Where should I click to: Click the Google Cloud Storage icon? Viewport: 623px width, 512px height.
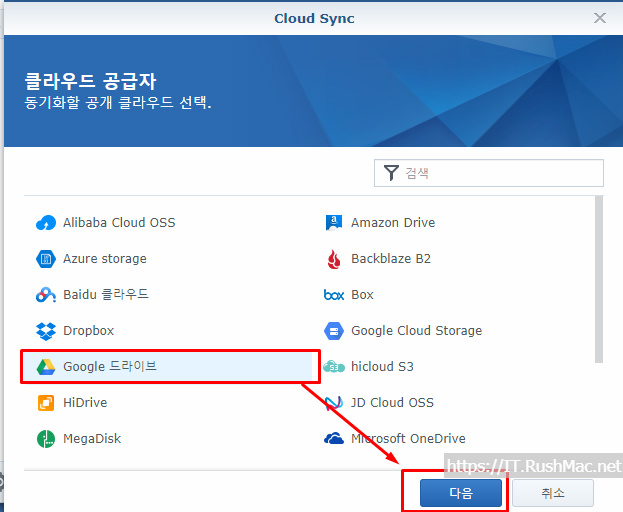[334, 331]
